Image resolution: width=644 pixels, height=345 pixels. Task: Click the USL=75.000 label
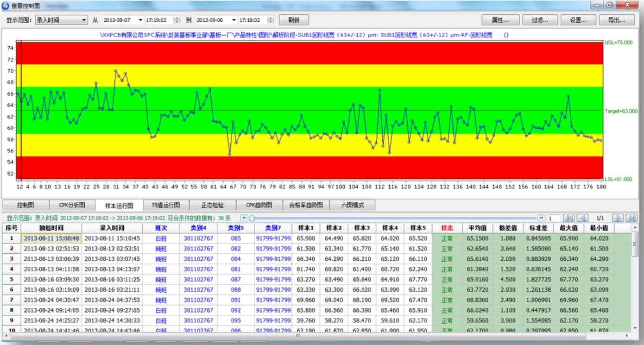point(619,42)
